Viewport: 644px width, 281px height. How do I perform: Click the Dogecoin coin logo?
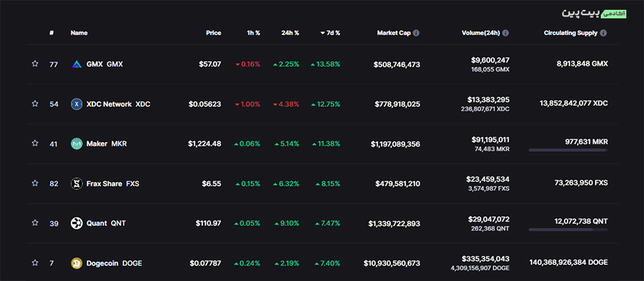[77, 263]
